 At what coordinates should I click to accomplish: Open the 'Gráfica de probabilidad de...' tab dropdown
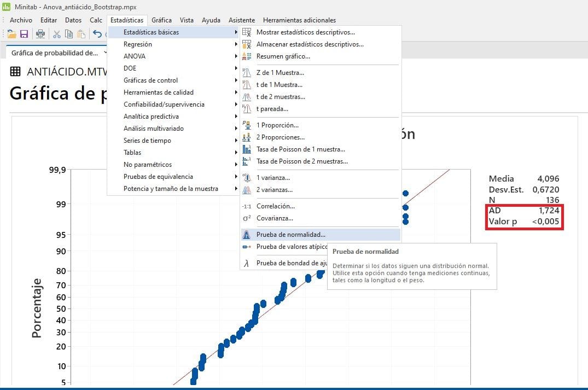[x=104, y=53]
